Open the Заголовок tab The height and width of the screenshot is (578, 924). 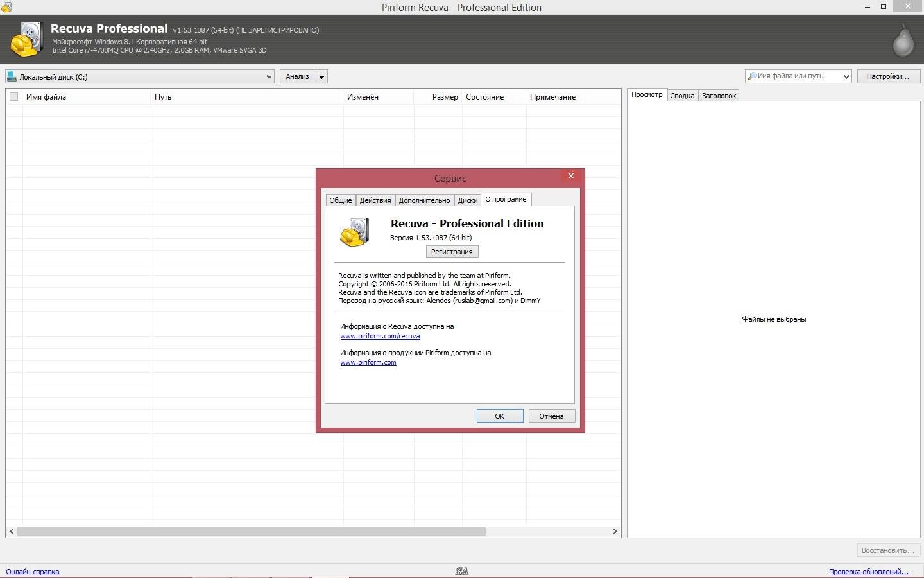pyautogui.click(x=719, y=96)
